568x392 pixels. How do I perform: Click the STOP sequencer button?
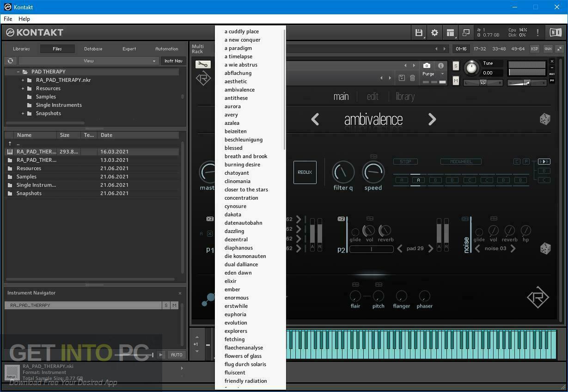405,162
